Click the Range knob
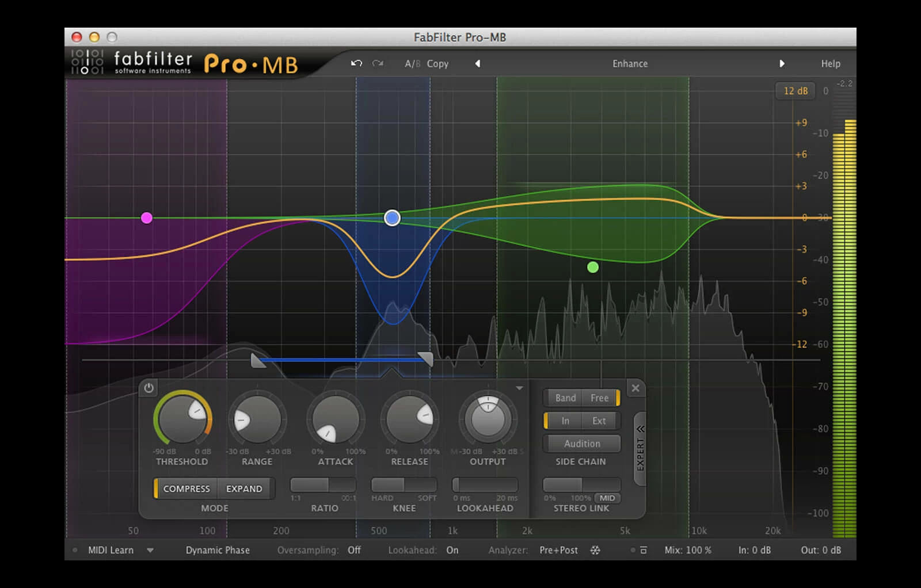Viewport: 921px width, 588px height. click(x=257, y=419)
